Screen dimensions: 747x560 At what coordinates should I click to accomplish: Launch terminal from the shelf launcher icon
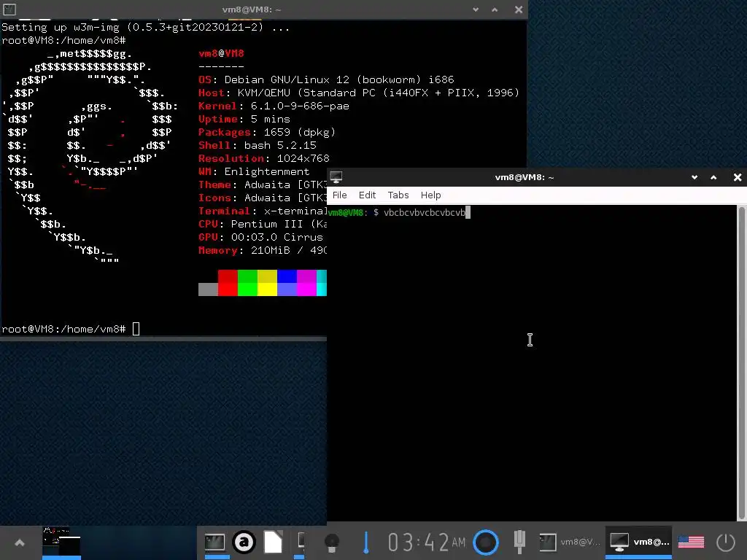pyautogui.click(x=214, y=542)
